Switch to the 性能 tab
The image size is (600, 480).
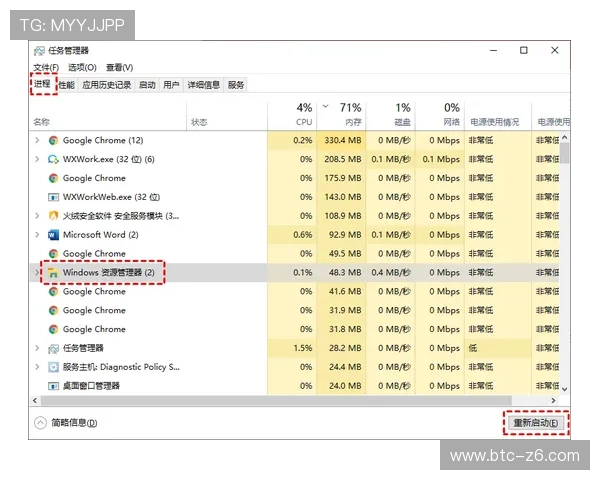pos(67,85)
